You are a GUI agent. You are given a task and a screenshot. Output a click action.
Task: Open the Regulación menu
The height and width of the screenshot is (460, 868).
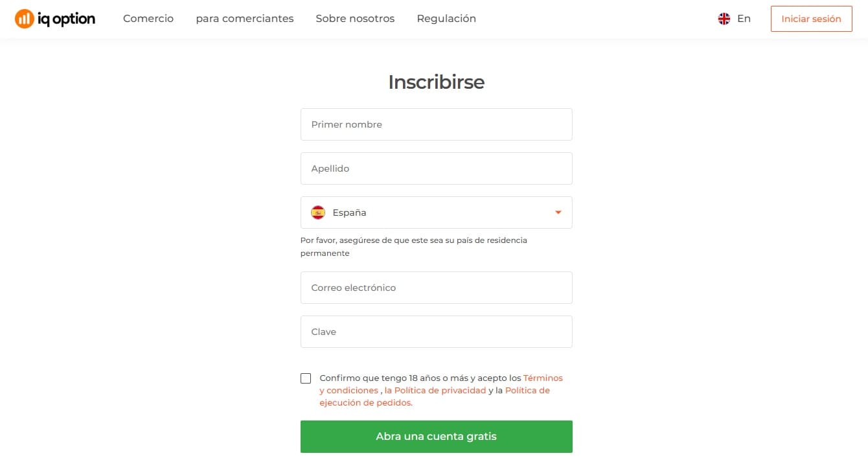[446, 19]
